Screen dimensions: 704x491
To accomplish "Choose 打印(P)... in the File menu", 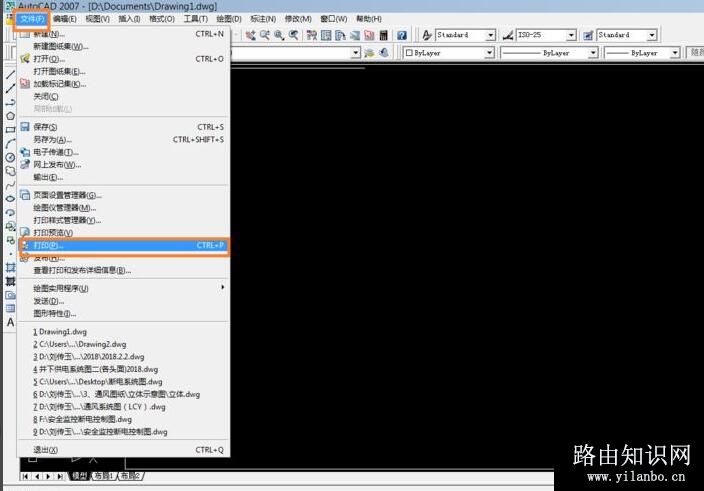I will click(124, 246).
